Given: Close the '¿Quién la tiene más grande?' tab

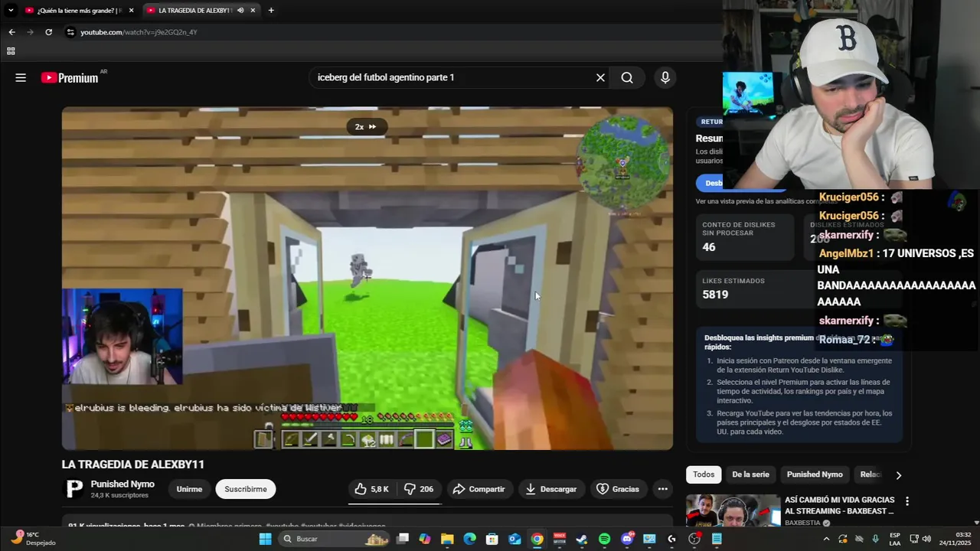Looking at the screenshot, I should tap(131, 11).
